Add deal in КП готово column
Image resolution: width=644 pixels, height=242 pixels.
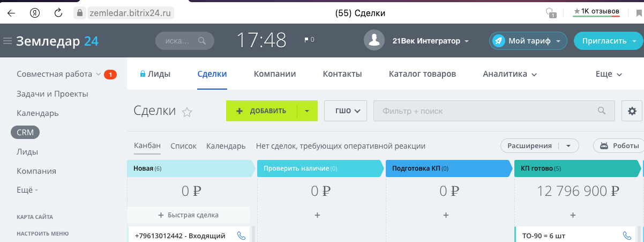(573, 215)
